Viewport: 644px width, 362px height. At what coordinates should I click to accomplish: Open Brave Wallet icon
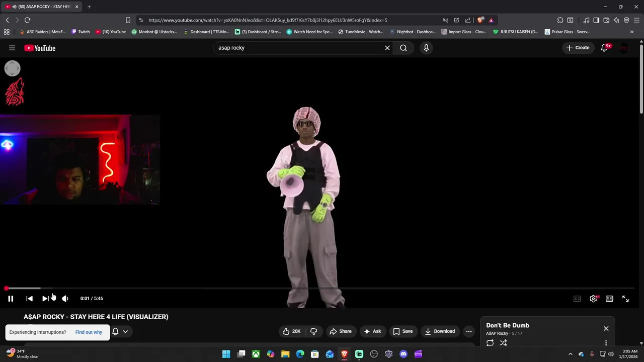coord(606,20)
